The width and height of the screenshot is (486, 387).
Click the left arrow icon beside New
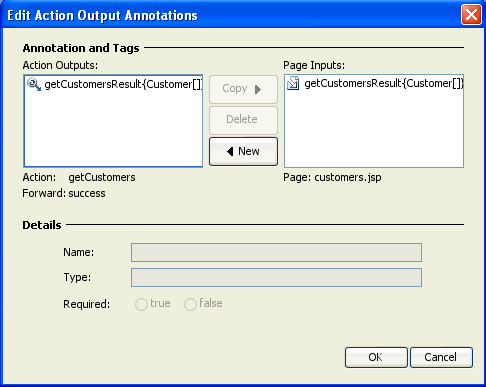click(230, 152)
